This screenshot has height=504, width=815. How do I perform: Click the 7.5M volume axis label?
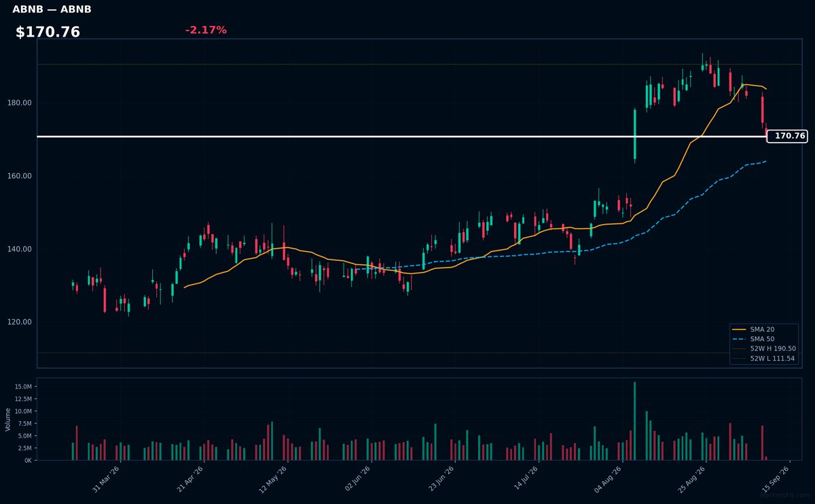24,423
